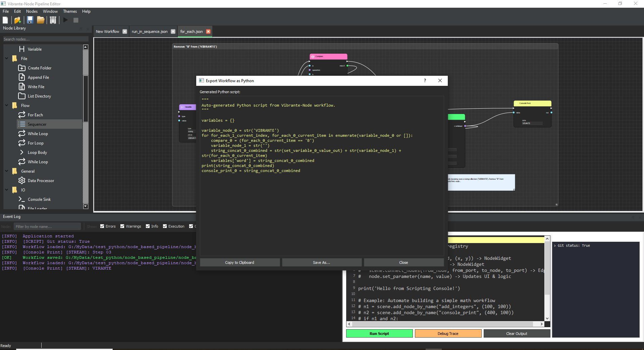Collapse the Flow category chevron

7,105
